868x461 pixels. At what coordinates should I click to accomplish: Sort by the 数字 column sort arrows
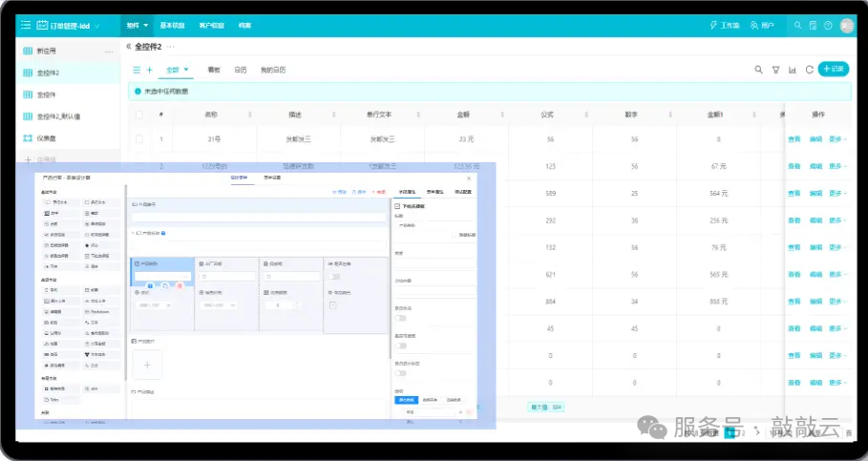click(x=670, y=115)
